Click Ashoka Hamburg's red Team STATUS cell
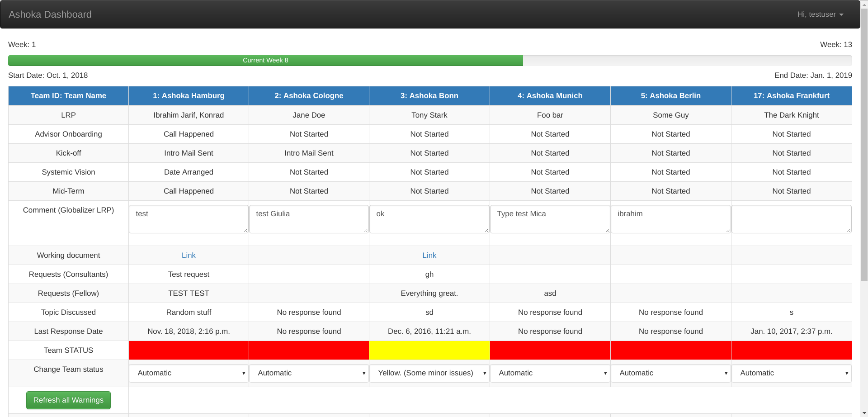The height and width of the screenshot is (417, 868). pyautogui.click(x=189, y=350)
